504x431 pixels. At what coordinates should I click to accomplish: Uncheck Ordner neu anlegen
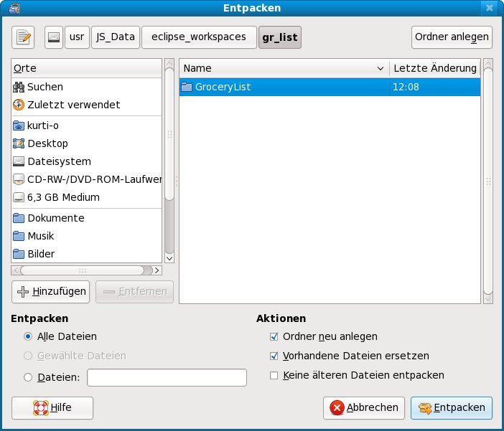(274, 336)
